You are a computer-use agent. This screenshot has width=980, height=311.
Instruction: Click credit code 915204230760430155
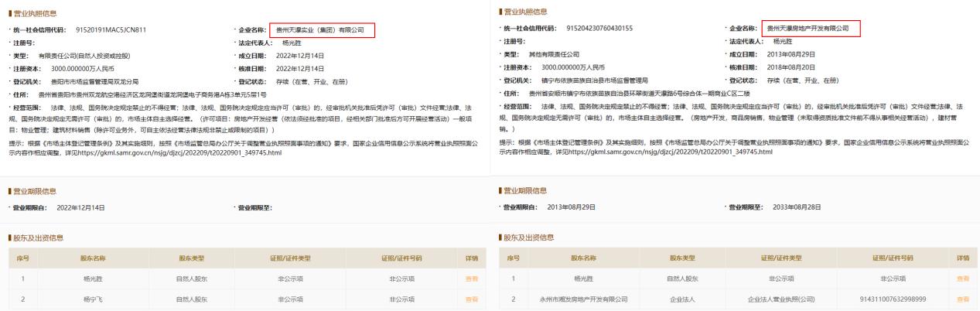[599, 29]
